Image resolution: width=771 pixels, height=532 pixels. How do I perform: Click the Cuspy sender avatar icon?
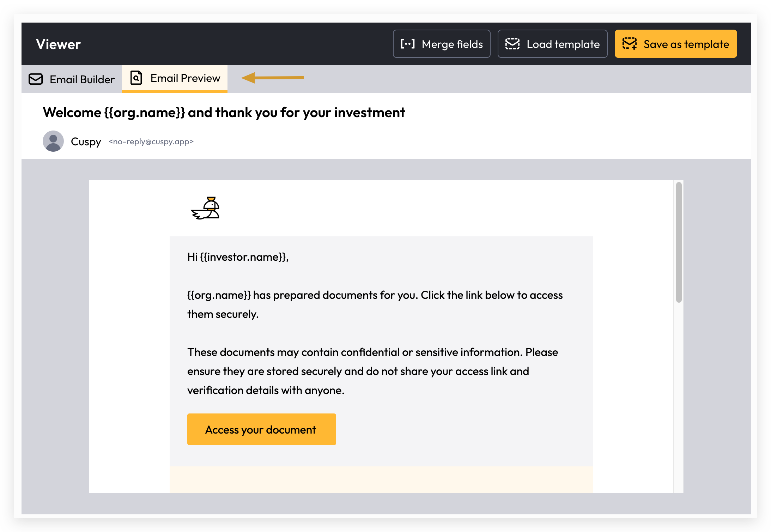[x=53, y=141]
